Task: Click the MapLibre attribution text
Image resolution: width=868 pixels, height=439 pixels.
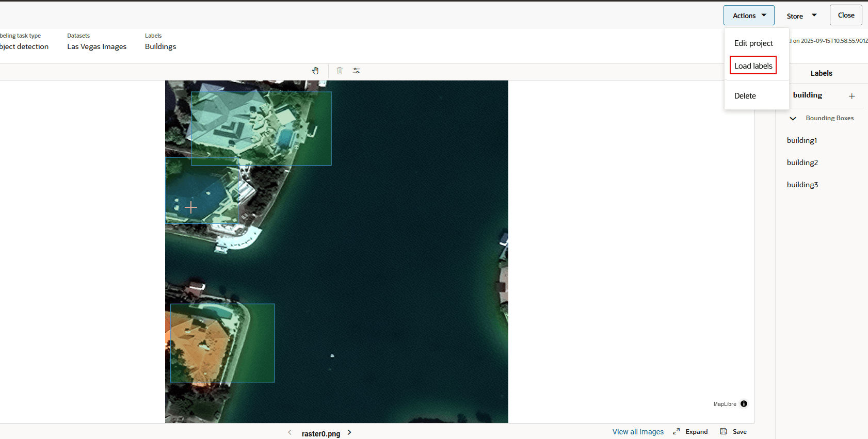Action: pyautogui.click(x=725, y=404)
